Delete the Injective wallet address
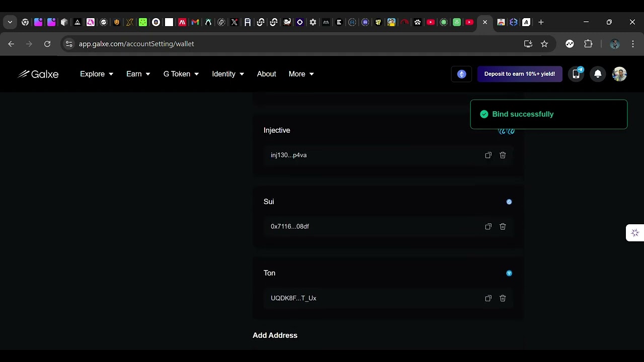This screenshot has width=644, height=362. 503,155
